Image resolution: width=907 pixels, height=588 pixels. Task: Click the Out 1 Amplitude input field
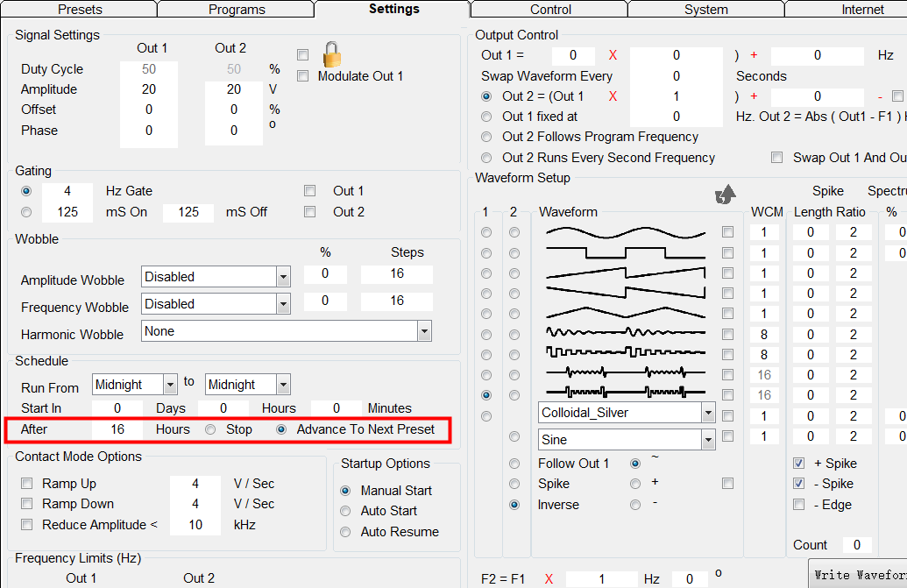pyautogui.click(x=149, y=89)
